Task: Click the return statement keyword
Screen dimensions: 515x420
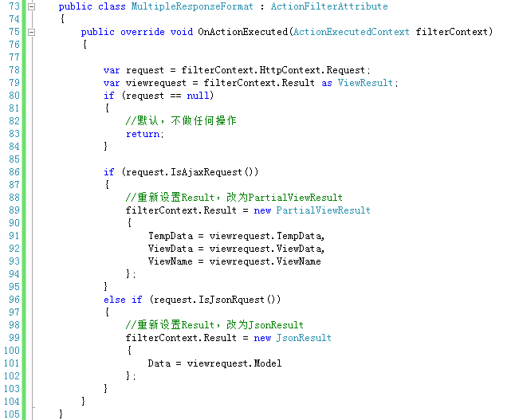Action: coord(143,134)
